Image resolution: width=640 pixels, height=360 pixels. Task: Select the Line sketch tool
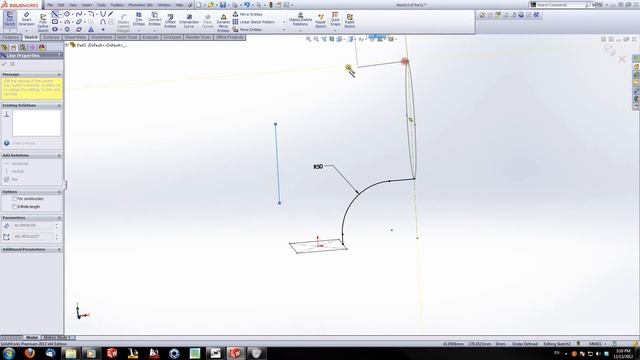(x=55, y=14)
